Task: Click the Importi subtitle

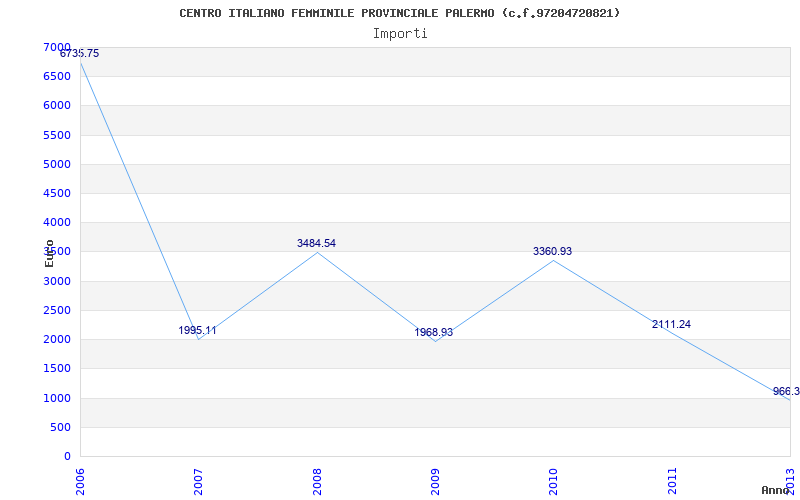Action: coord(400,34)
